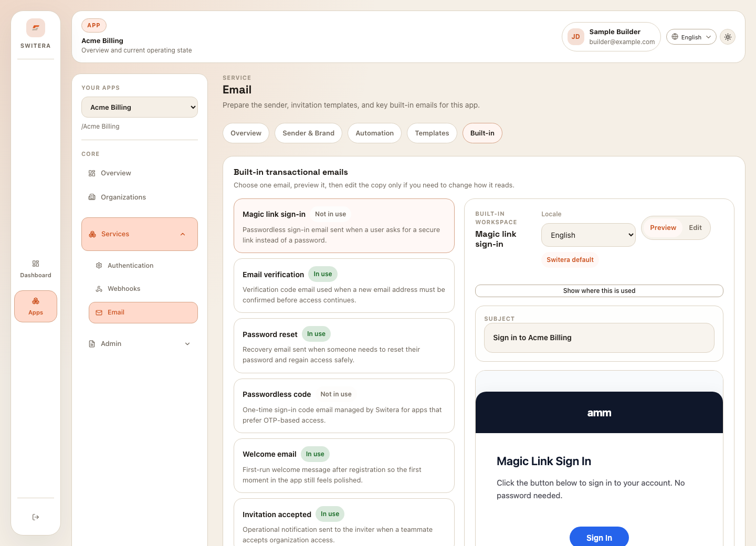
Task: Click the APP badge in header
Action: click(x=94, y=25)
